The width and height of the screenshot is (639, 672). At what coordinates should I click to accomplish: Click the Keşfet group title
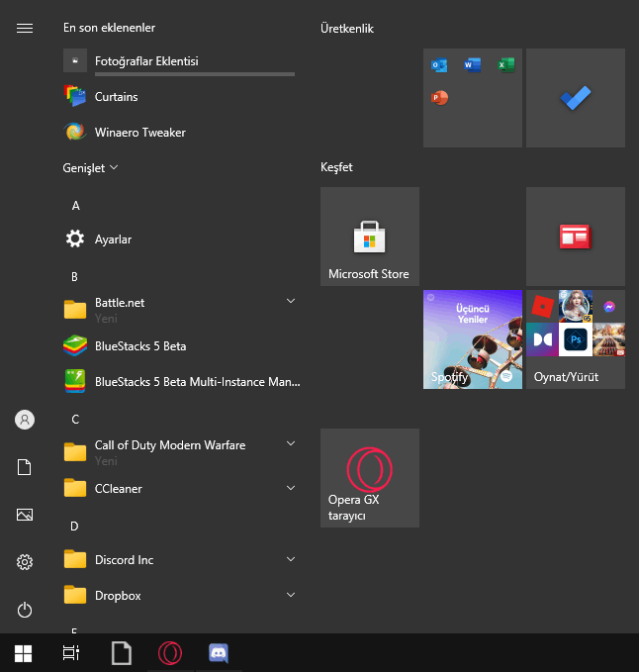click(336, 167)
